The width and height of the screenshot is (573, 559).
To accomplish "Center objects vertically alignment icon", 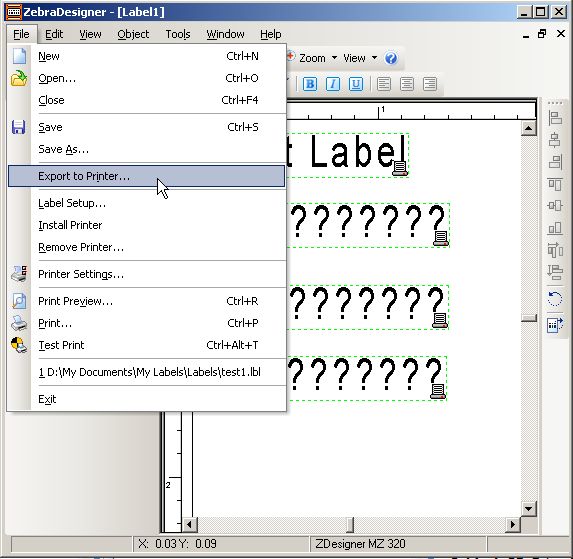I will (555, 206).
